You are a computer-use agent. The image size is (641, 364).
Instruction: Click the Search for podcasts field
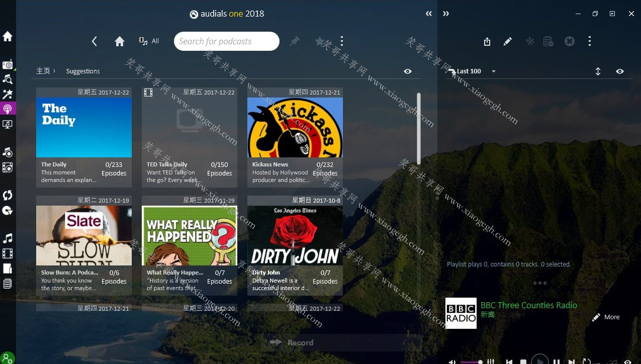coord(227,41)
